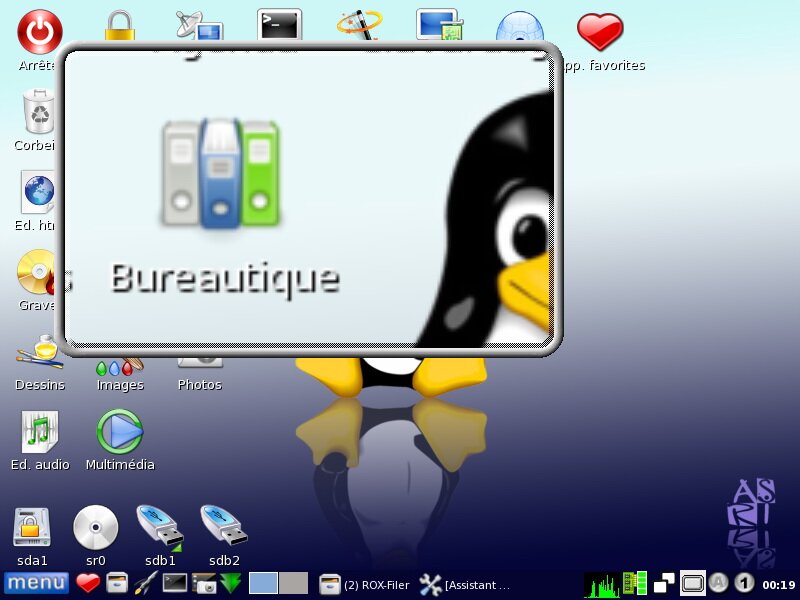Open the Graver disc burning icon
The width and height of the screenshot is (800, 600).
[37, 271]
